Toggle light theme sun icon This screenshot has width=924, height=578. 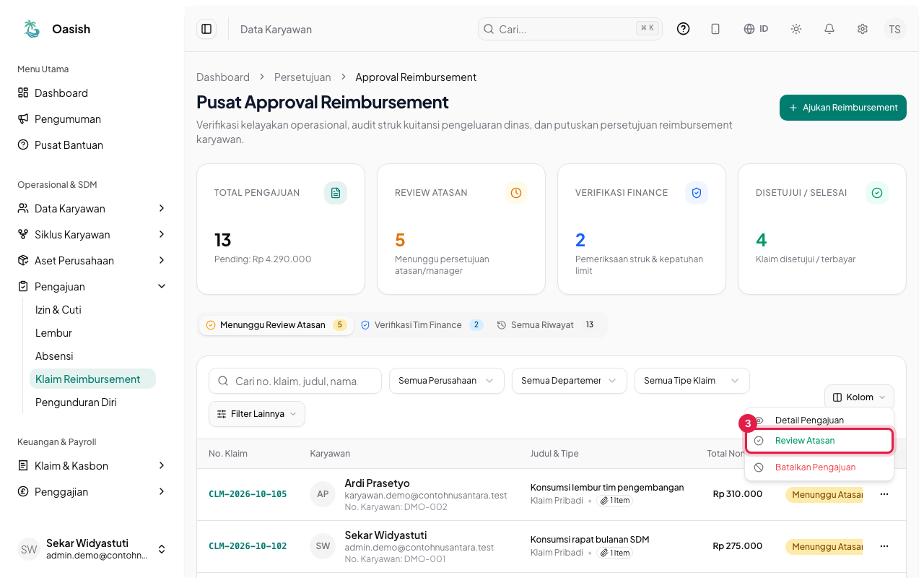coord(796,29)
